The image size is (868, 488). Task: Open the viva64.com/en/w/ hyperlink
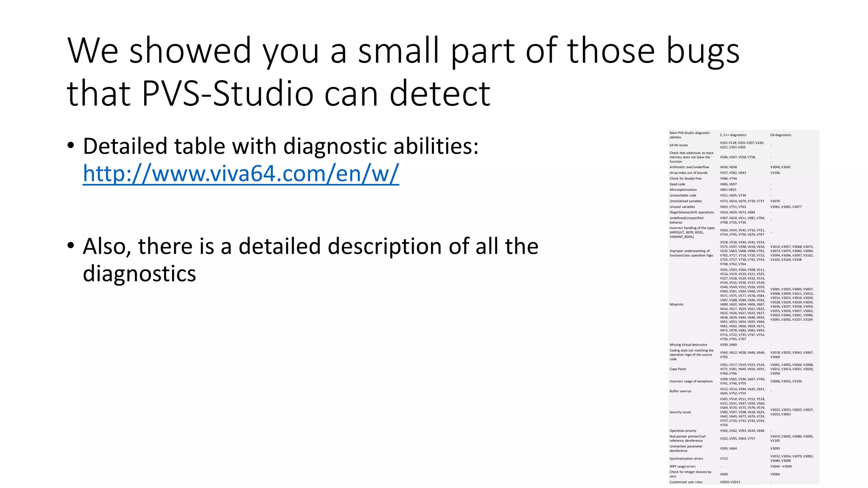click(x=241, y=174)
